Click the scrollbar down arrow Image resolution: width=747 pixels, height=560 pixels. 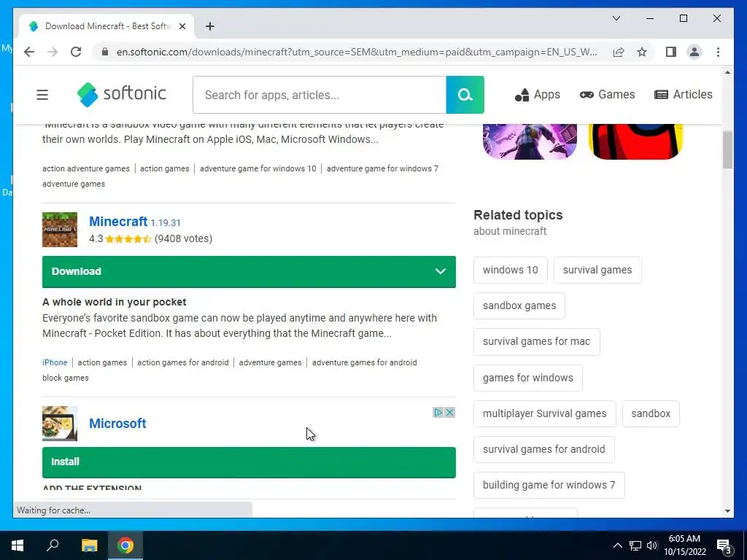(x=727, y=511)
